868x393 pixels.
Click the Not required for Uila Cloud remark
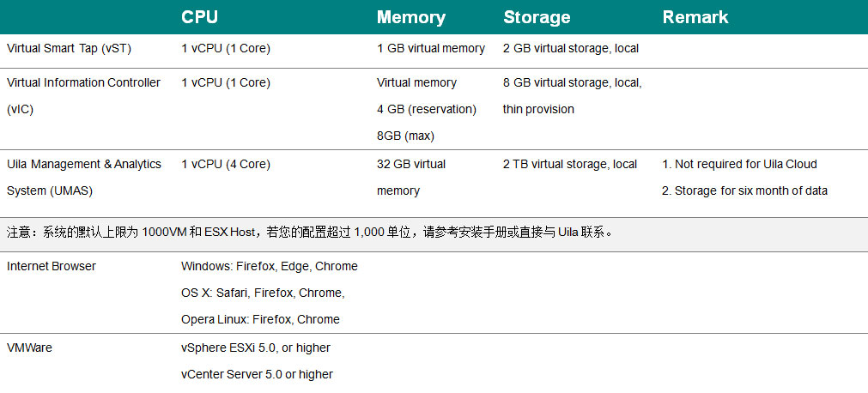point(739,165)
